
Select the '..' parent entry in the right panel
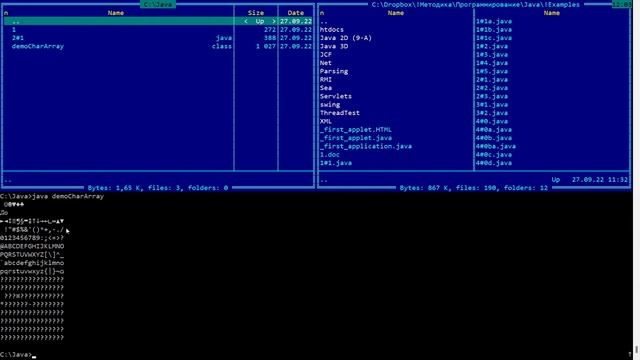point(324,21)
